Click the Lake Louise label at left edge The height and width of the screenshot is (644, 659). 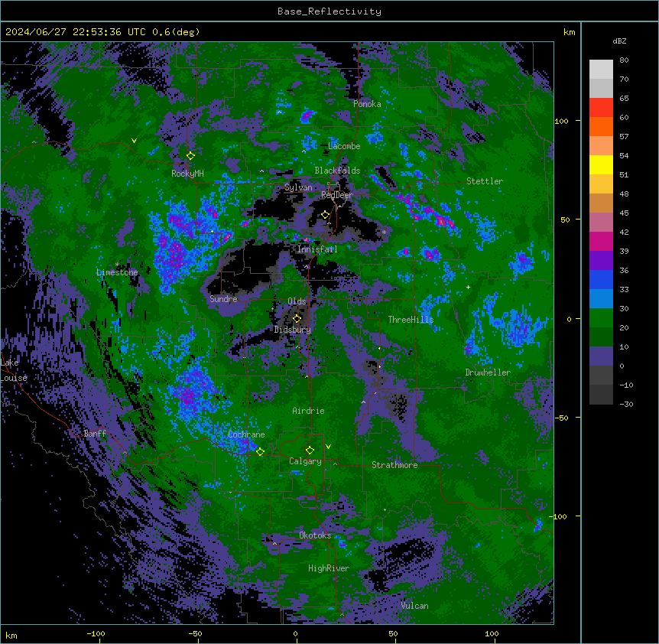coord(14,370)
